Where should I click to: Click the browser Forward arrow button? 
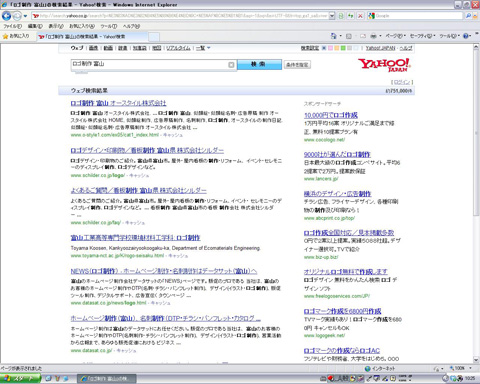17,16
